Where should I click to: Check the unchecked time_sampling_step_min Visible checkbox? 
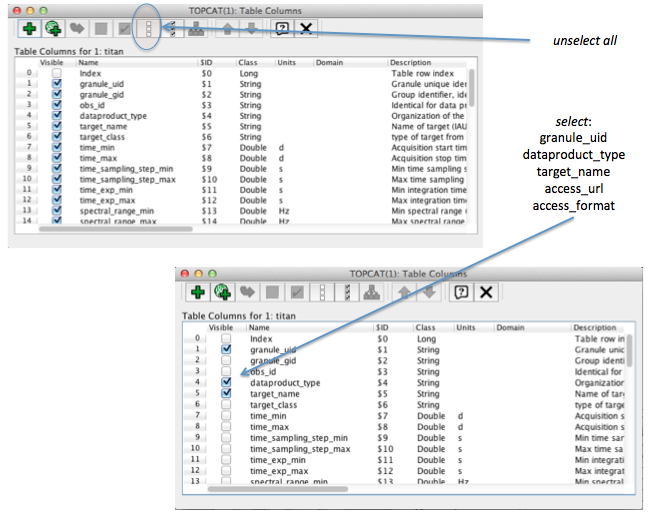226,437
